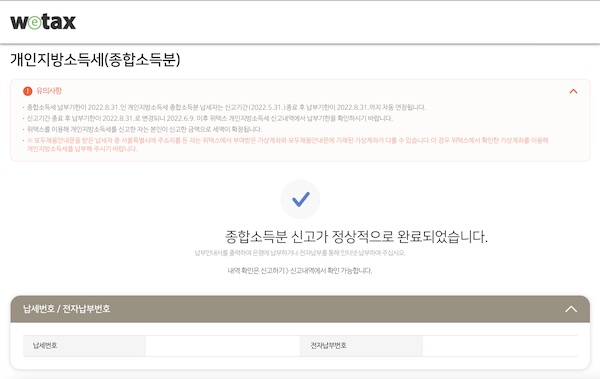This screenshot has width=600, height=379.
Task: Click the empty 전자납부번호 value cell
Action: point(500,346)
